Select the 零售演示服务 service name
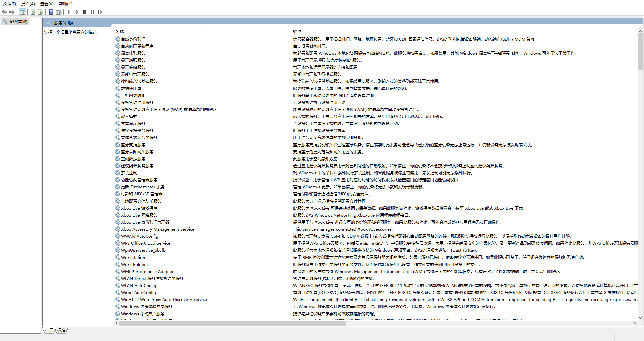Screen dimensions: 644x341 (133, 124)
